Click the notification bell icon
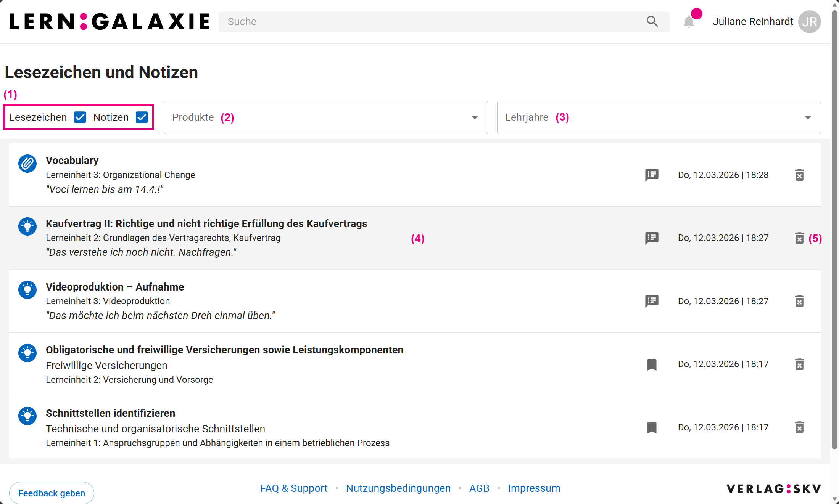Viewport: 839px width, 504px height. [689, 22]
